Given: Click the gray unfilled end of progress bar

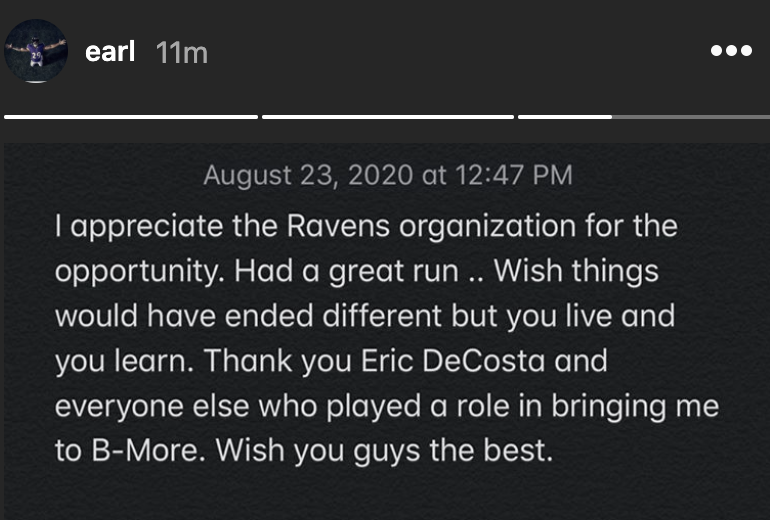Looking at the screenshot, I should [x=690, y=117].
